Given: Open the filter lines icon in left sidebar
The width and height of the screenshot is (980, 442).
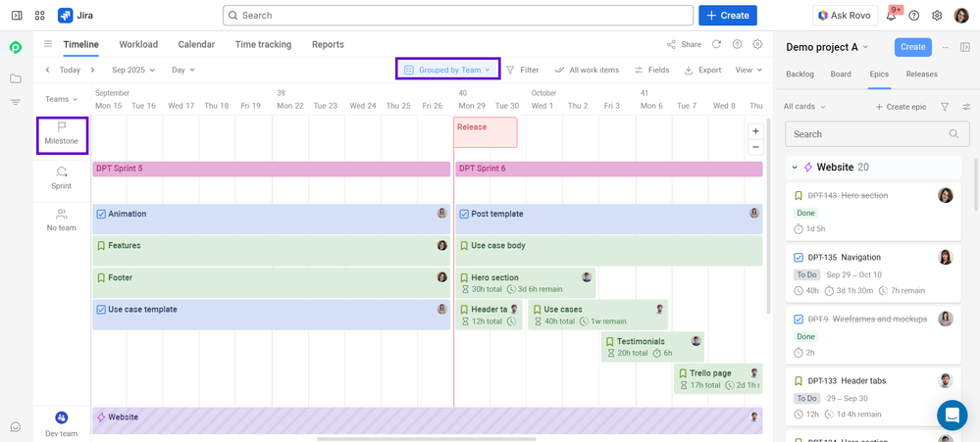Looking at the screenshot, I should coord(16,102).
